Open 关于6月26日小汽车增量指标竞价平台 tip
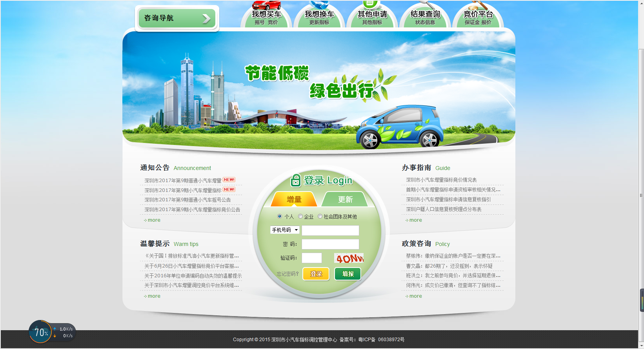 (x=191, y=266)
